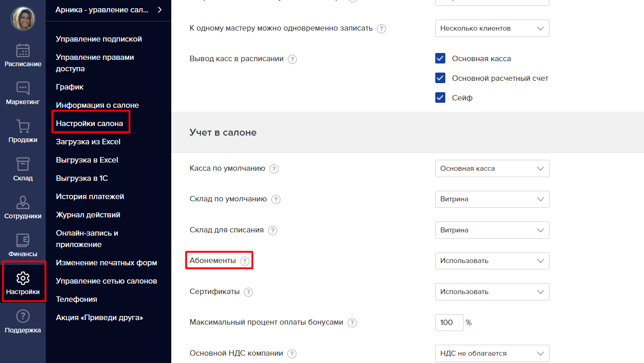
Task: Open the Финансы wallet icon
Action: (23, 240)
